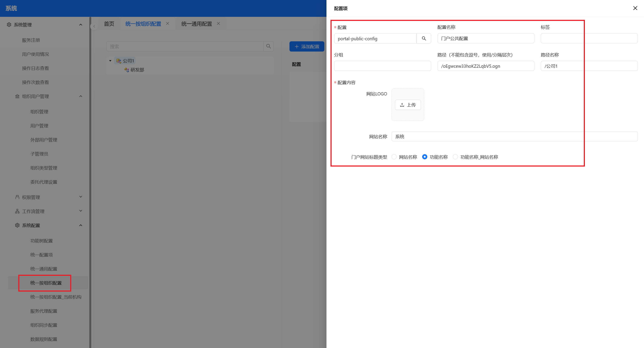Open 子管理员 in the sidebar

coord(39,154)
